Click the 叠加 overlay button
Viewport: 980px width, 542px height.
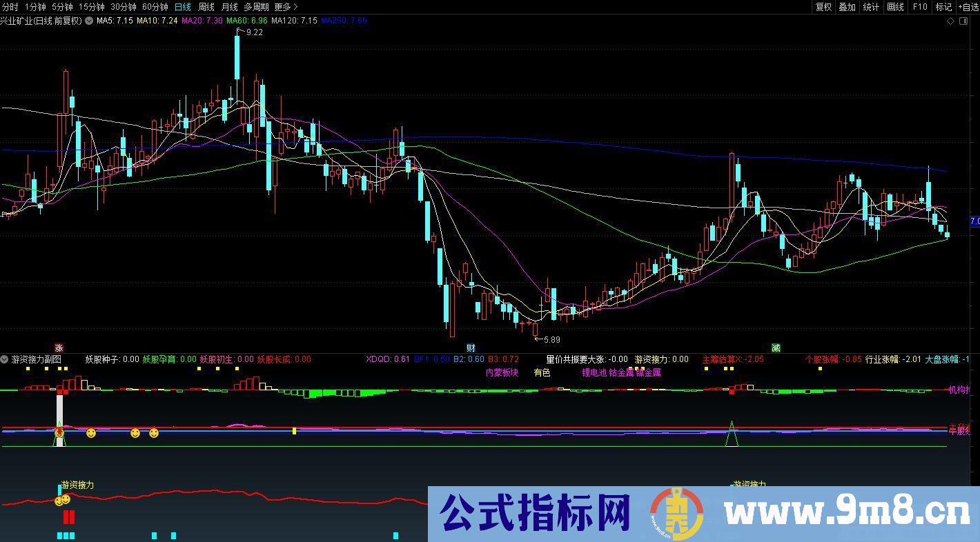847,7
